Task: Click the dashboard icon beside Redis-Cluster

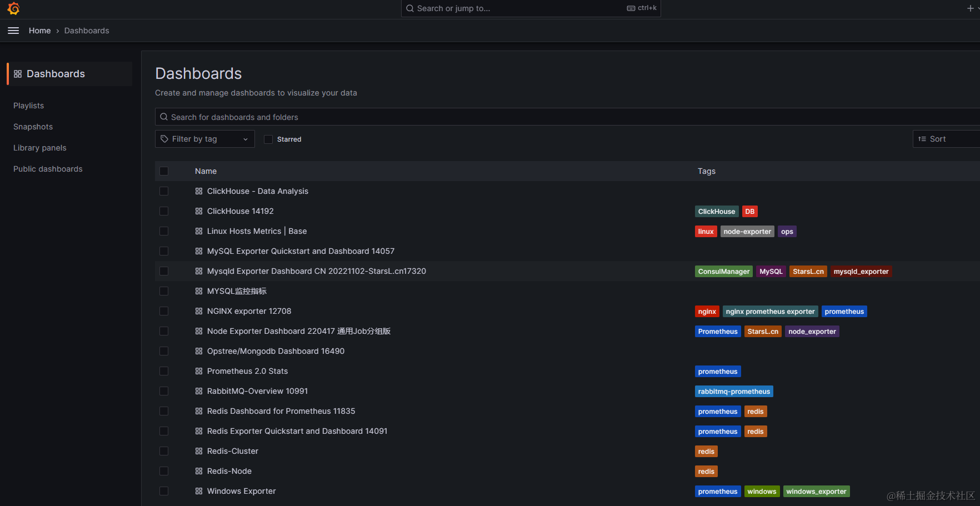Action: 199,451
